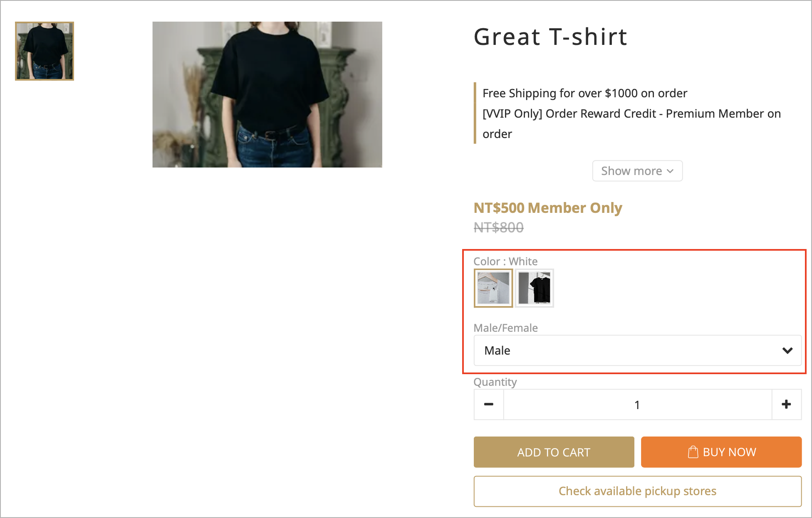Click the BUY NOW button
Viewport: 812px width, 518px height.
click(x=721, y=452)
